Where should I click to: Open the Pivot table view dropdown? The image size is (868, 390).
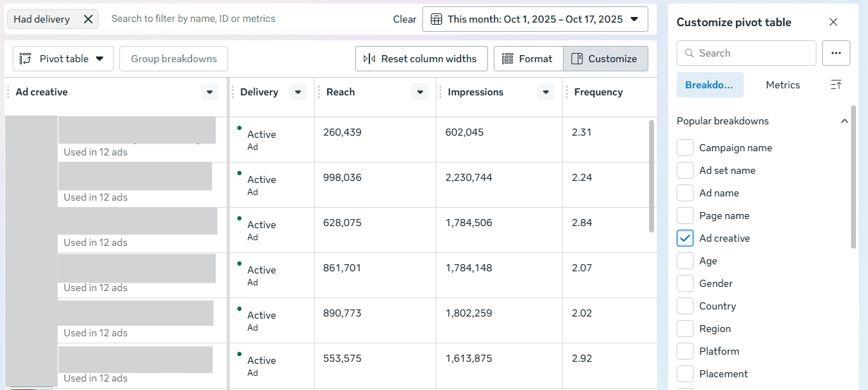coord(63,59)
